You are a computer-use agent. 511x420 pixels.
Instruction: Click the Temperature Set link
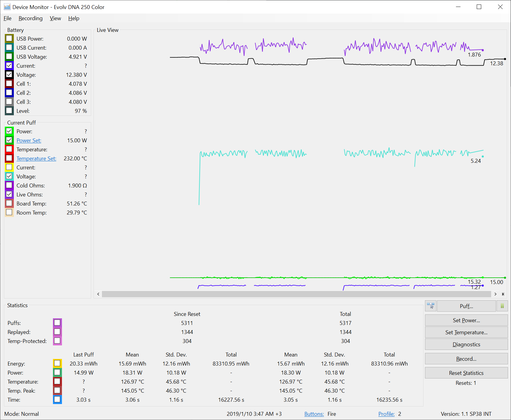tap(36, 159)
